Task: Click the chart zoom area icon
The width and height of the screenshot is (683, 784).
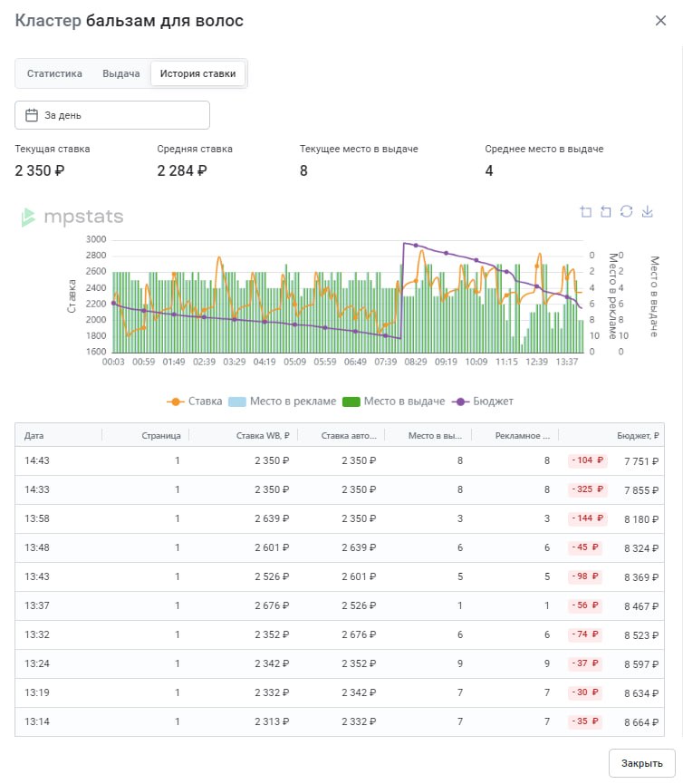Action: coord(586,211)
